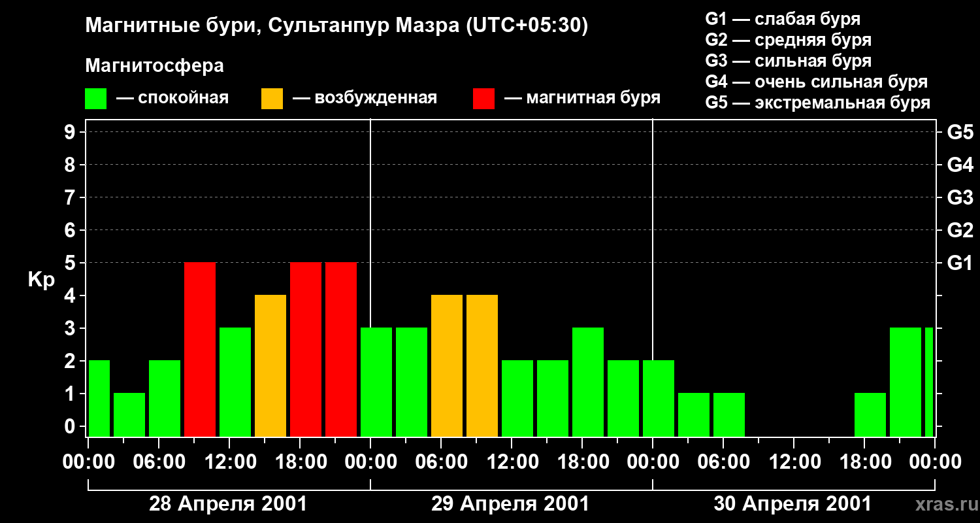Viewport: 980px width, 523px height.
Task: Click the first red Kp 5 bar on 28 April
Action: (x=200, y=350)
